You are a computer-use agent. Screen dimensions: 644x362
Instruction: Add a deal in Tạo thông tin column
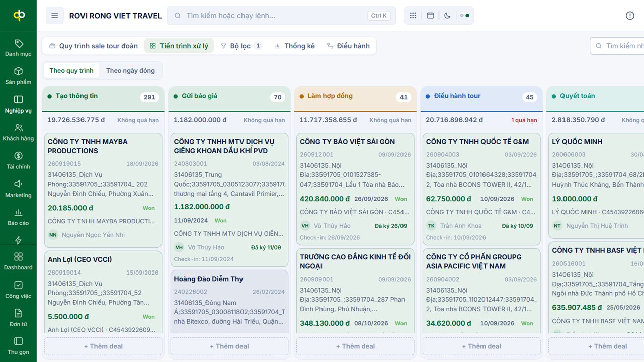[103, 346]
